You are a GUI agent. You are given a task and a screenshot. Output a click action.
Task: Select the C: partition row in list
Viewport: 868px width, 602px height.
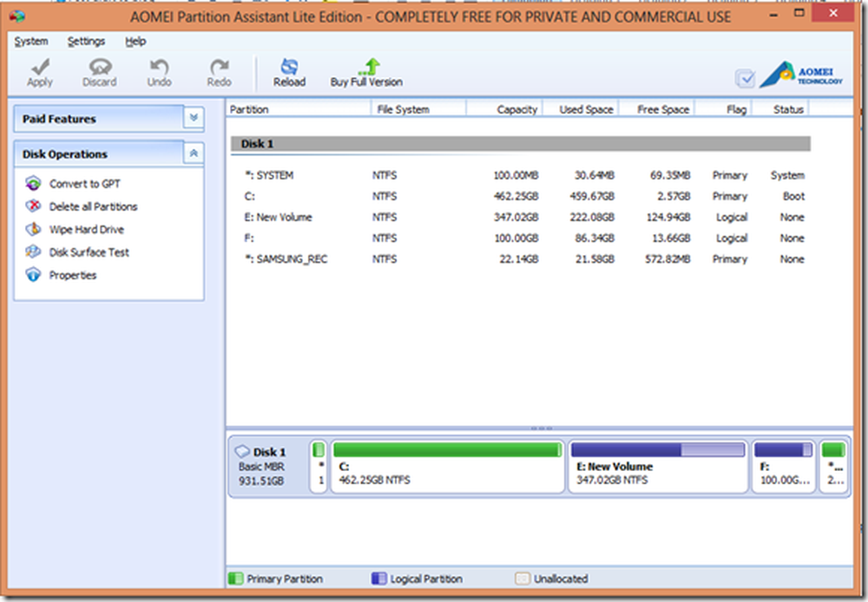click(x=520, y=196)
